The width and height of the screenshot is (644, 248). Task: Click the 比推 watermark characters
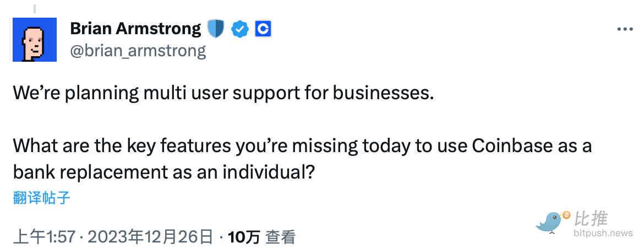point(591,219)
